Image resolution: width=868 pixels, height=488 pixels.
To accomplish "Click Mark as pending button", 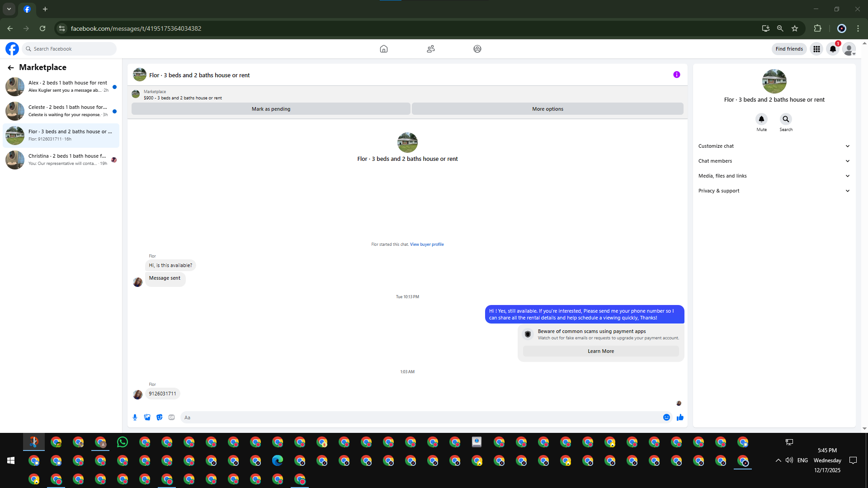I will [271, 109].
